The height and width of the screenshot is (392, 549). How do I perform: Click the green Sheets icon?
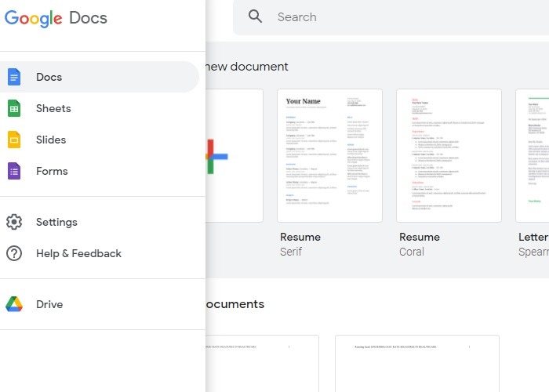click(14, 108)
